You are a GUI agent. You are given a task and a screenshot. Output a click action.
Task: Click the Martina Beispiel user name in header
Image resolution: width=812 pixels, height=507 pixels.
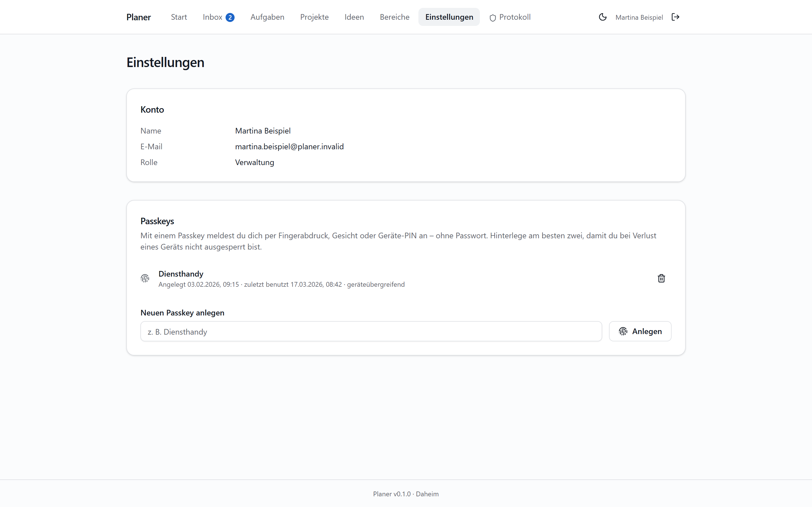[x=639, y=17]
